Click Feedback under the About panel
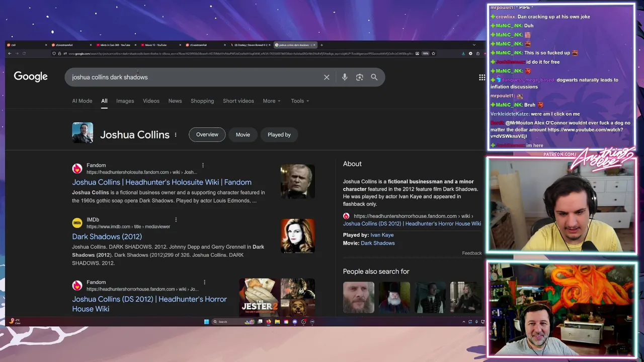Screen dimensions: 644x362 [x=472, y=253]
